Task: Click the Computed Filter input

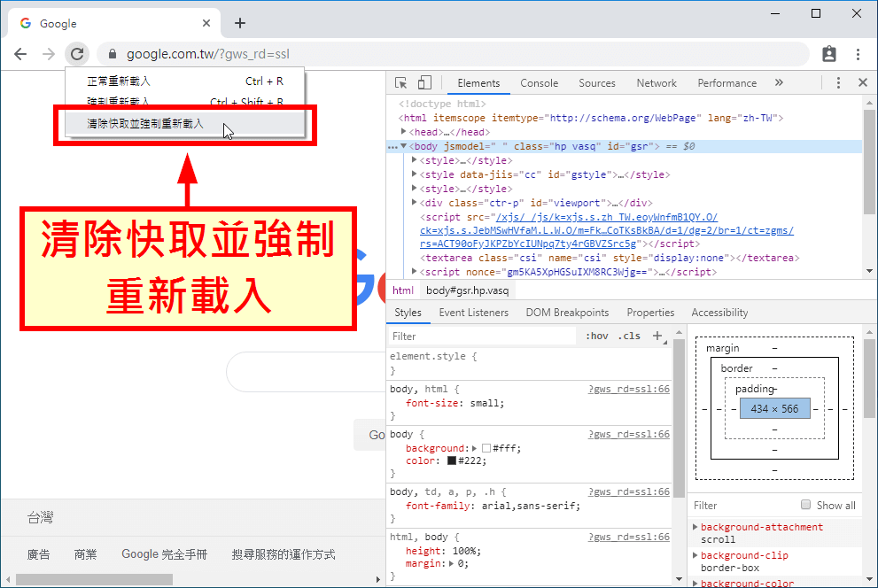Action: [742, 505]
